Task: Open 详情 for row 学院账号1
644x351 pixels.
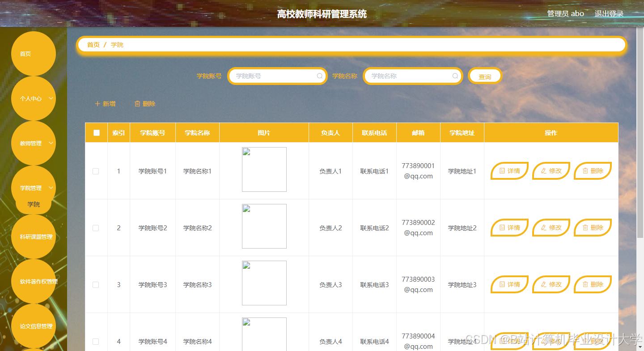Action: (510, 171)
